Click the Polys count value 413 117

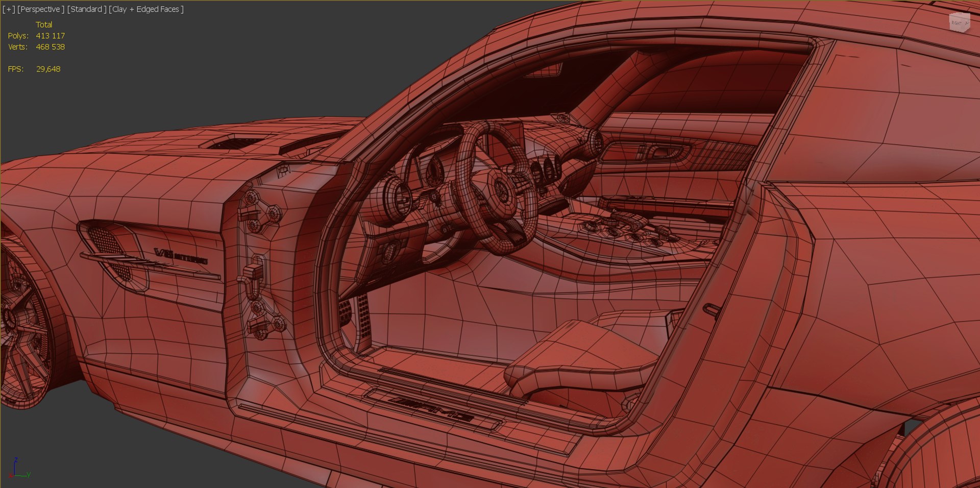[50, 36]
